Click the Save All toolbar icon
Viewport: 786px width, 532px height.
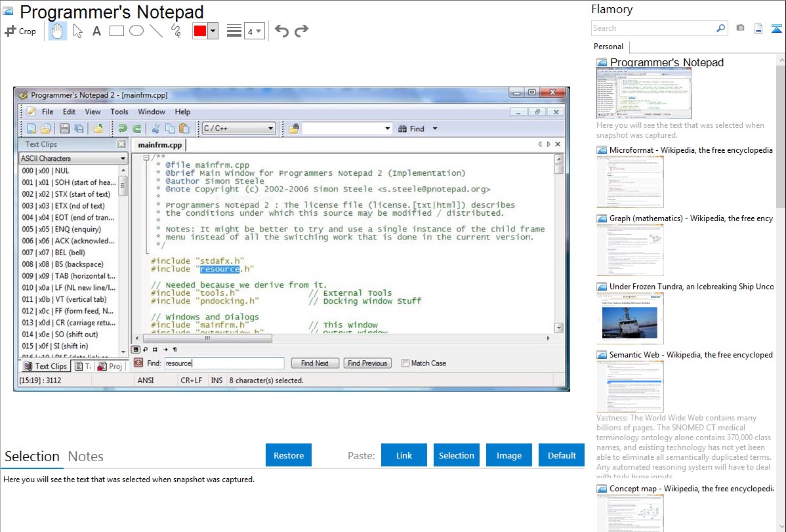[79, 129]
